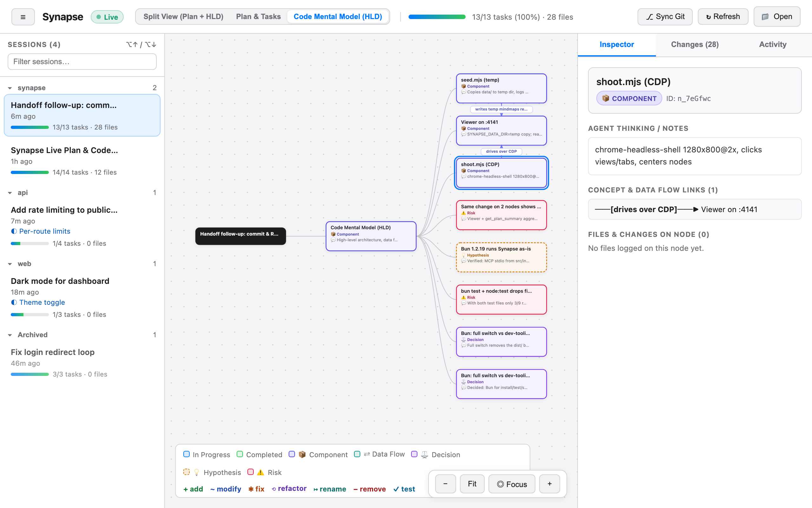Focus the Filter sessions input field
The image size is (812, 508).
(x=82, y=62)
